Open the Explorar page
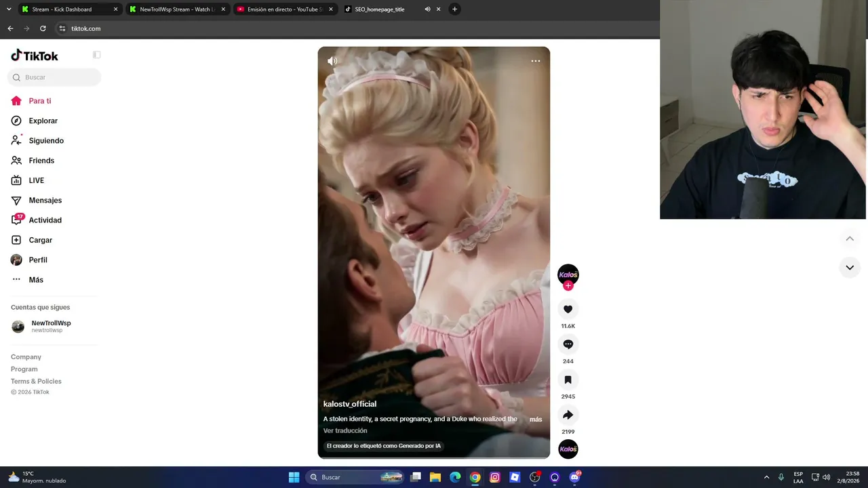 pyautogui.click(x=43, y=121)
